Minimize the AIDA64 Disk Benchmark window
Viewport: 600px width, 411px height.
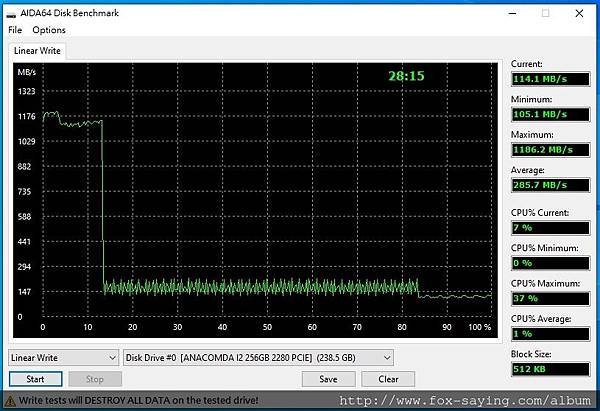512,13
